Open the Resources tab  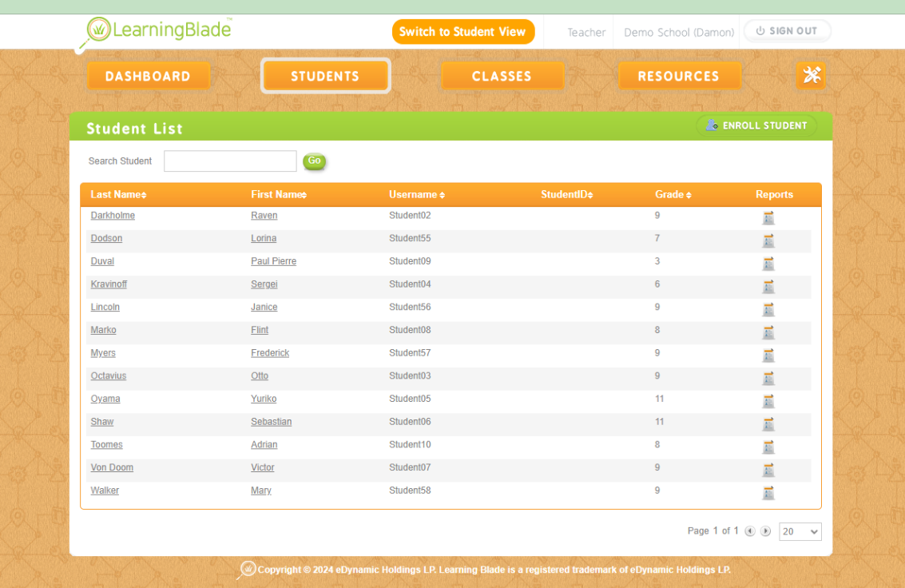[678, 76]
